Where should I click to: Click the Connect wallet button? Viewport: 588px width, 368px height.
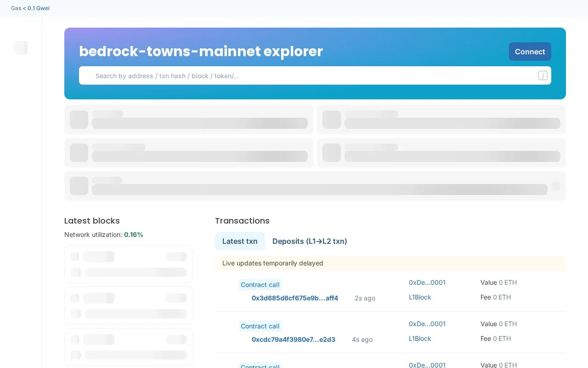coord(530,52)
